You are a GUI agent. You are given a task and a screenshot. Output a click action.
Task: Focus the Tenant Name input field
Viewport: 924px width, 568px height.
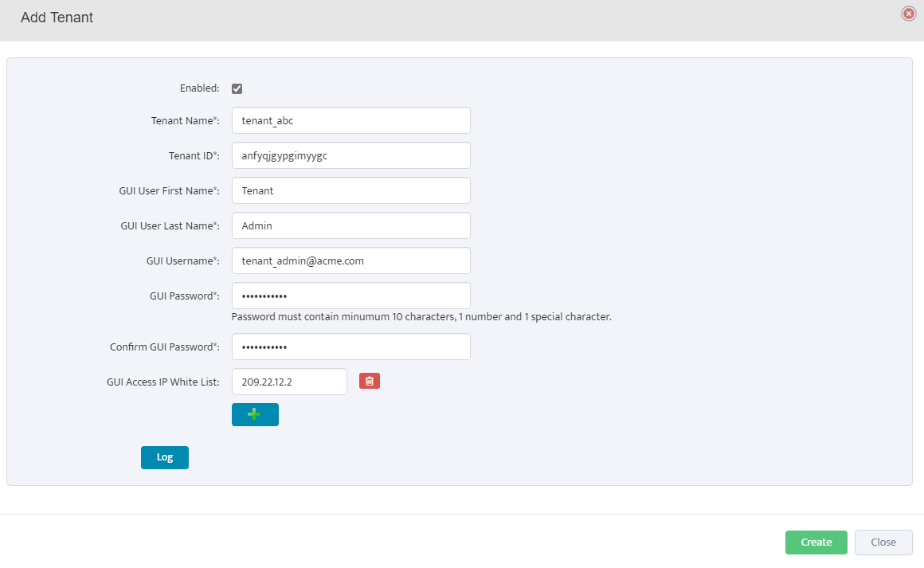350,120
